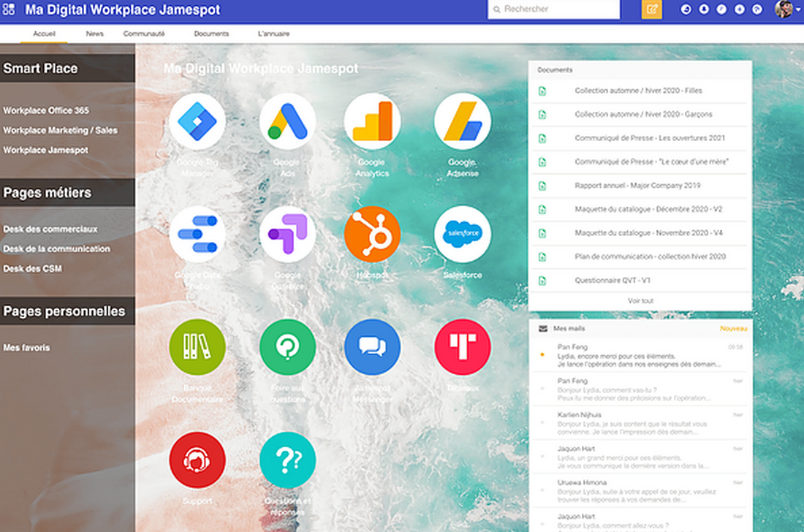Image resolution: width=804 pixels, height=532 pixels.
Task: Open the Documents tab
Action: (x=211, y=34)
